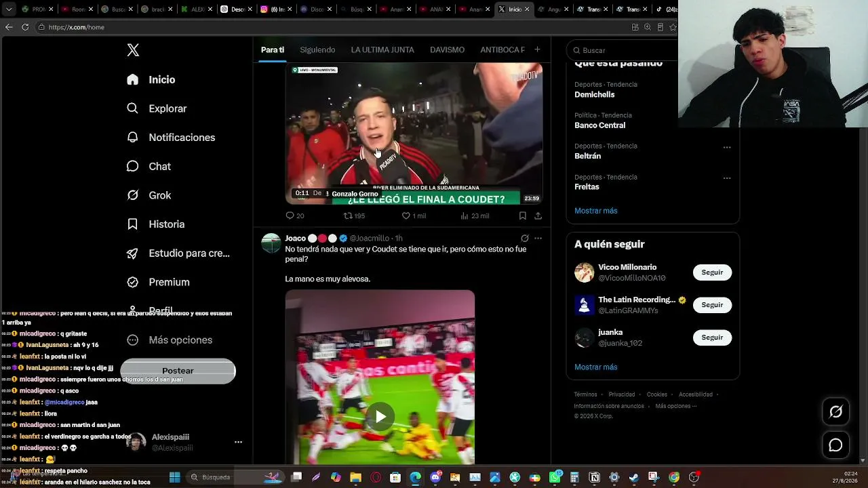Go to Inicio in the sidebar
This screenshot has height=488, width=868.
151,79
